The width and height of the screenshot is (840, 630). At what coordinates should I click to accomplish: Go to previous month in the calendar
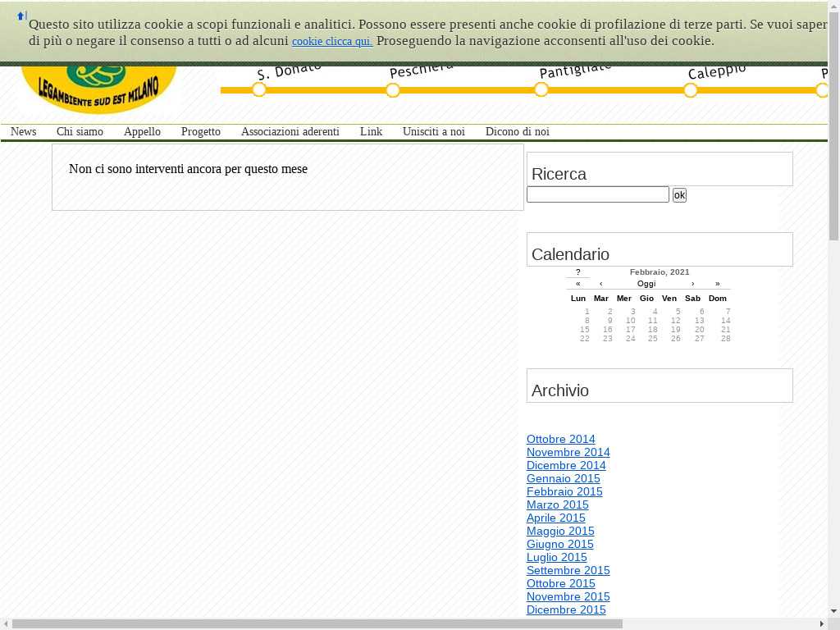(x=600, y=284)
